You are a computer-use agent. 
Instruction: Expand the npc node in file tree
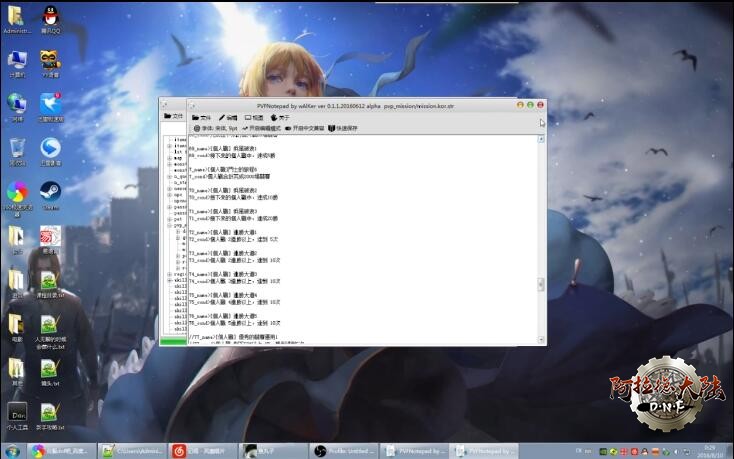click(x=169, y=195)
